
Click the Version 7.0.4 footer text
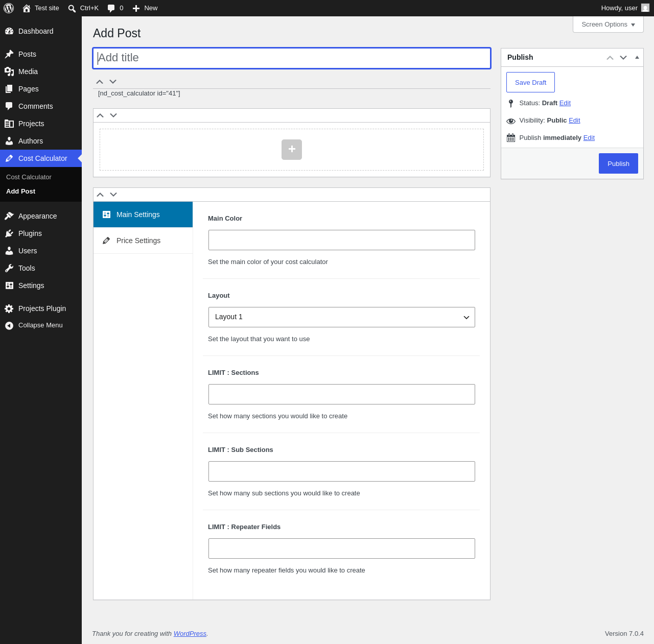click(624, 634)
